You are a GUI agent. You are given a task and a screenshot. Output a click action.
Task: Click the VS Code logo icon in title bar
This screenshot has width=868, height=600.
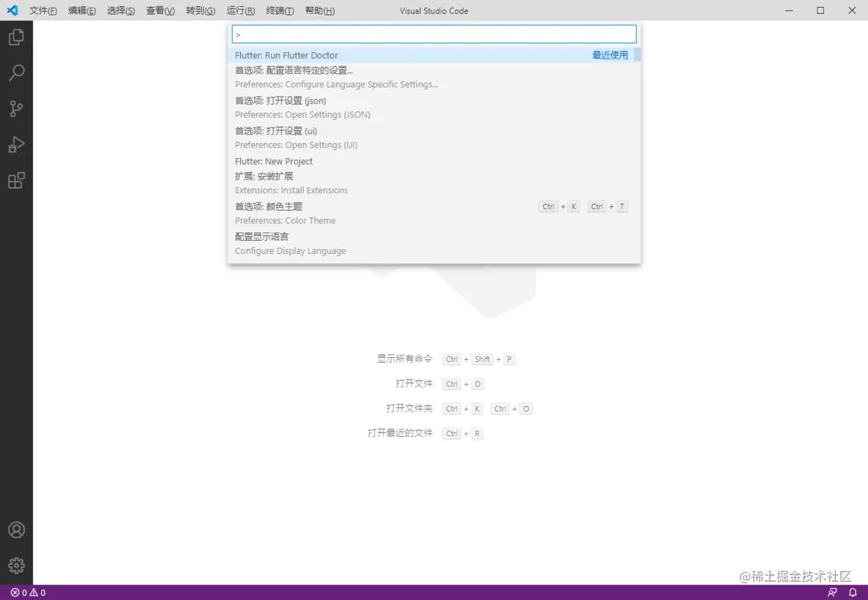coord(12,11)
